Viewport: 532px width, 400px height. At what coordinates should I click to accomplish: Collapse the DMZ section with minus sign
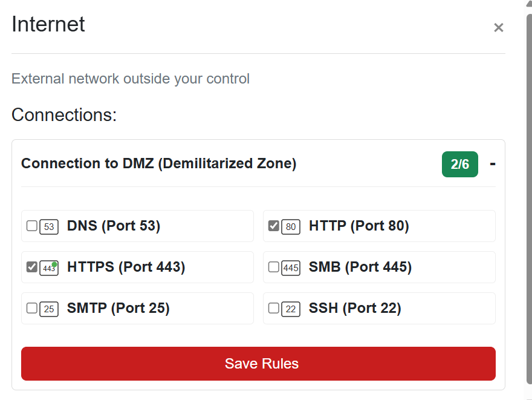pos(493,165)
